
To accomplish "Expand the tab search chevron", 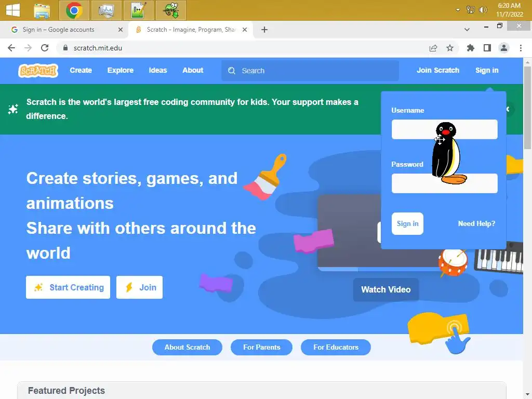I will [x=467, y=30].
